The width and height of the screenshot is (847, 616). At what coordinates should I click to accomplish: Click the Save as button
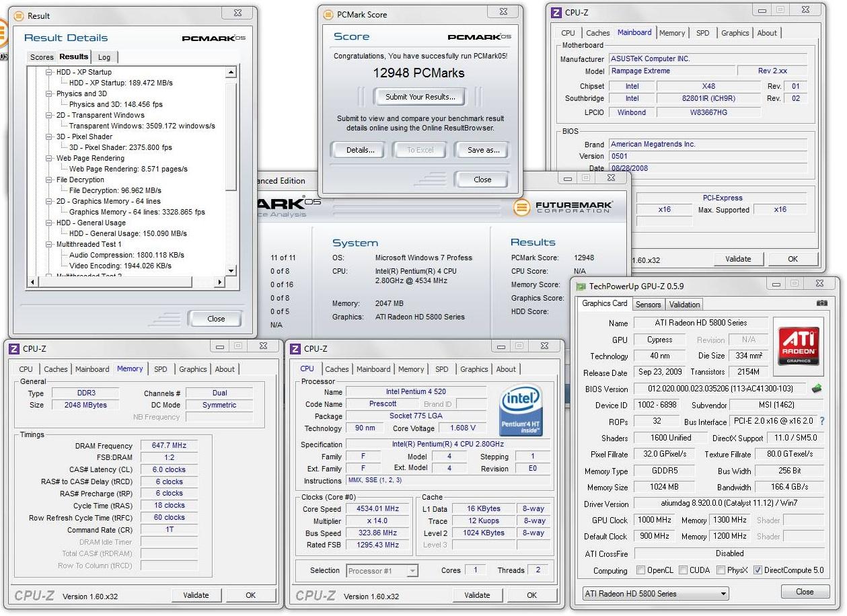[483, 150]
